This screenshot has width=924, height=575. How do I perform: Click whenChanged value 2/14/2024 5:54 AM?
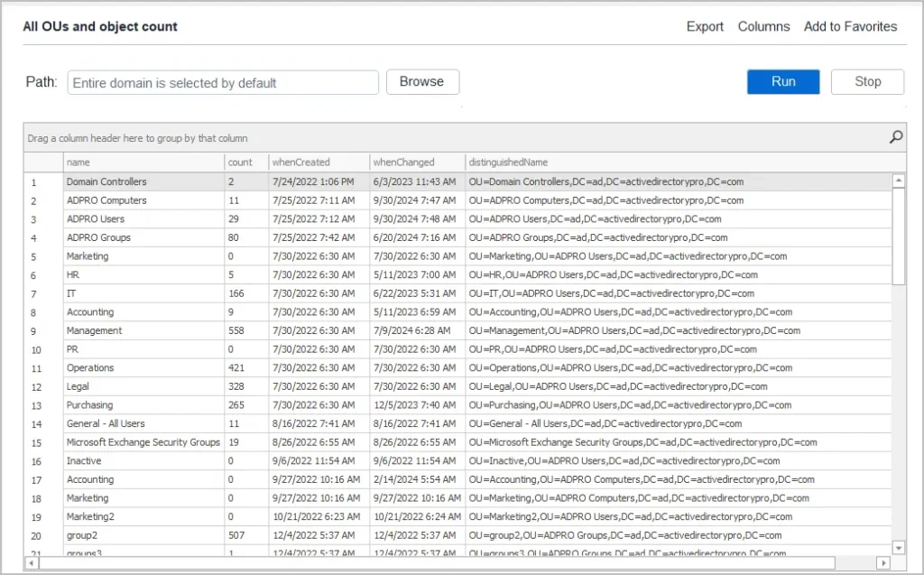point(414,479)
